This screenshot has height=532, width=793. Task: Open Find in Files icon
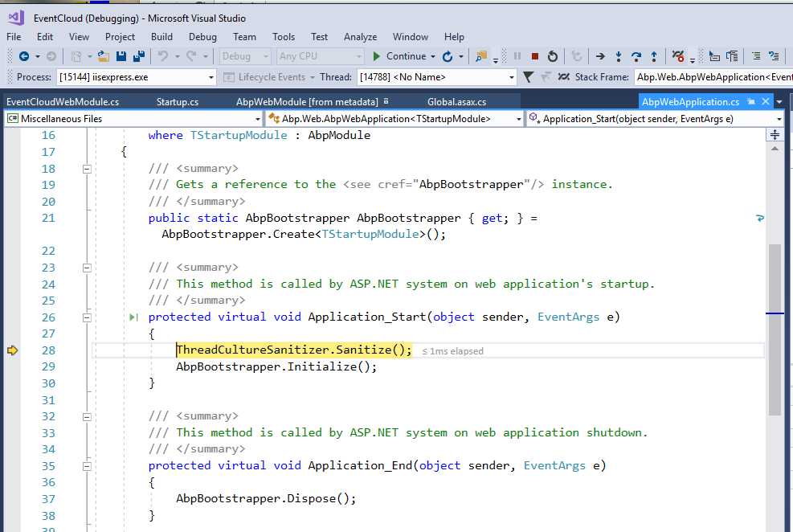click(x=481, y=56)
